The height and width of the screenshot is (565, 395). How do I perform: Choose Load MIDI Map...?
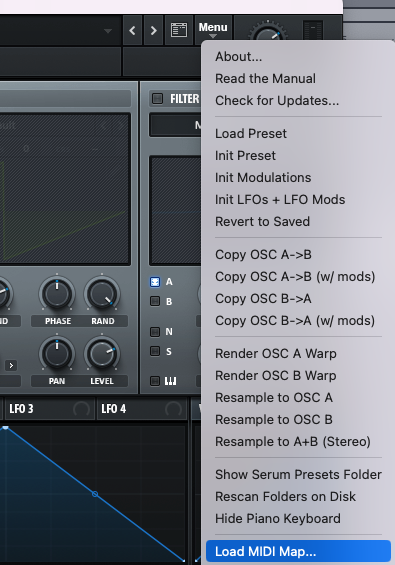click(x=298, y=552)
